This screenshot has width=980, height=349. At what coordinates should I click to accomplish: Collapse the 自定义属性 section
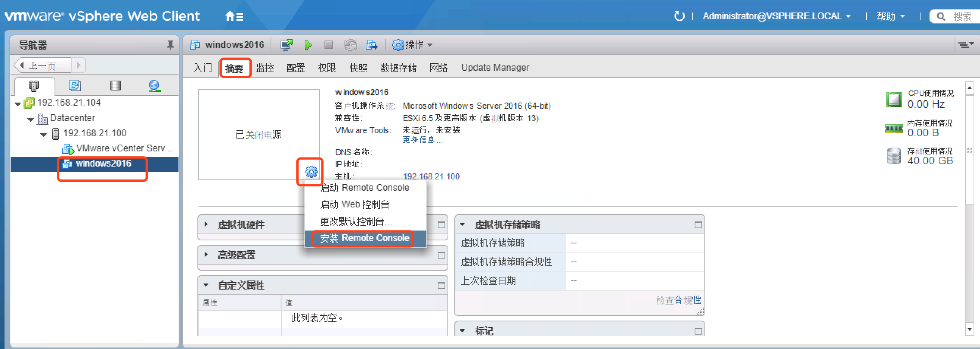(x=206, y=285)
